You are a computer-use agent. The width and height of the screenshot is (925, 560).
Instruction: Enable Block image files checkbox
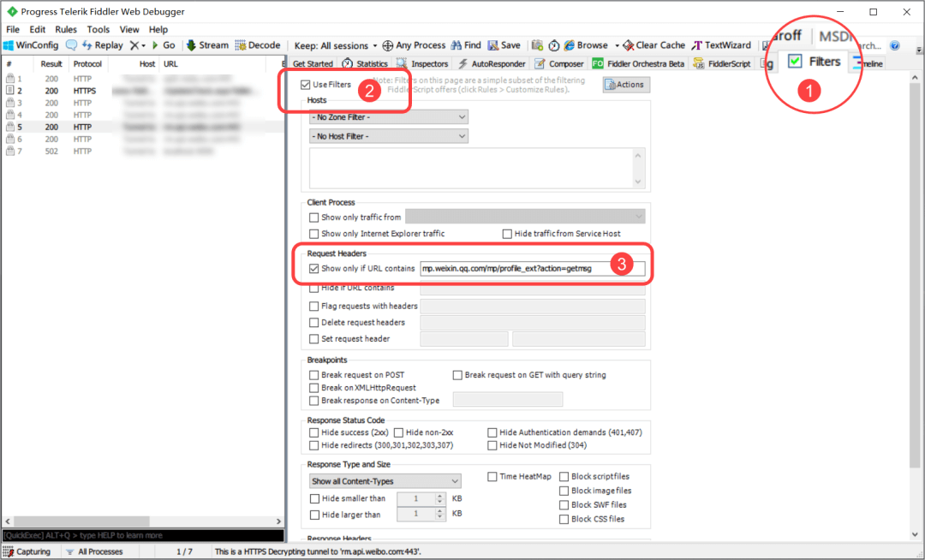point(564,491)
